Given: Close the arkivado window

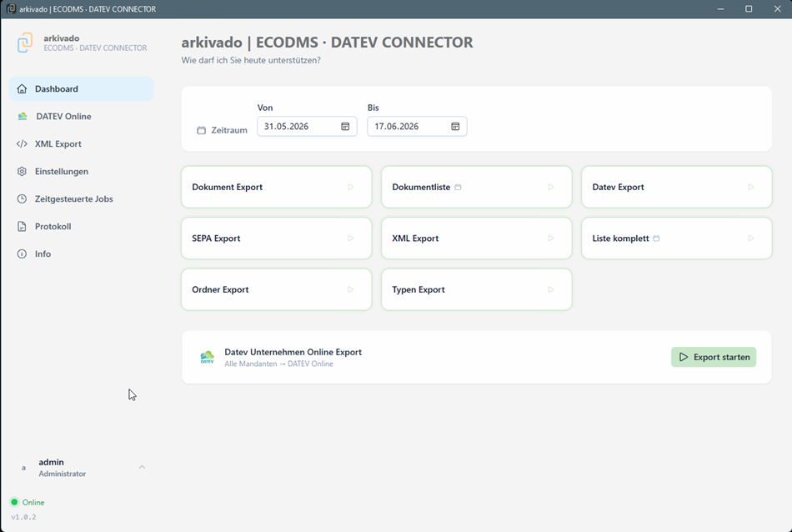Looking at the screenshot, I should (x=777, y=9).
